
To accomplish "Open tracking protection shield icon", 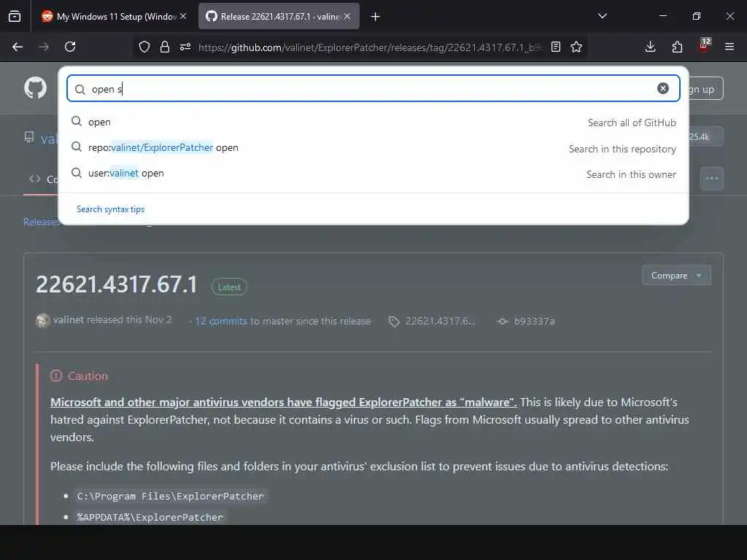I will pos(144,47).
